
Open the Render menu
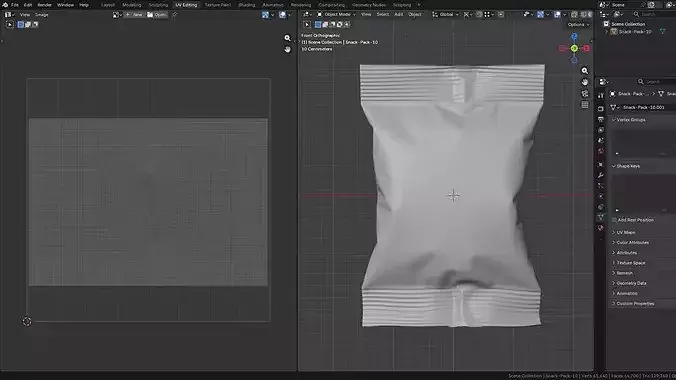click(44, 5)
